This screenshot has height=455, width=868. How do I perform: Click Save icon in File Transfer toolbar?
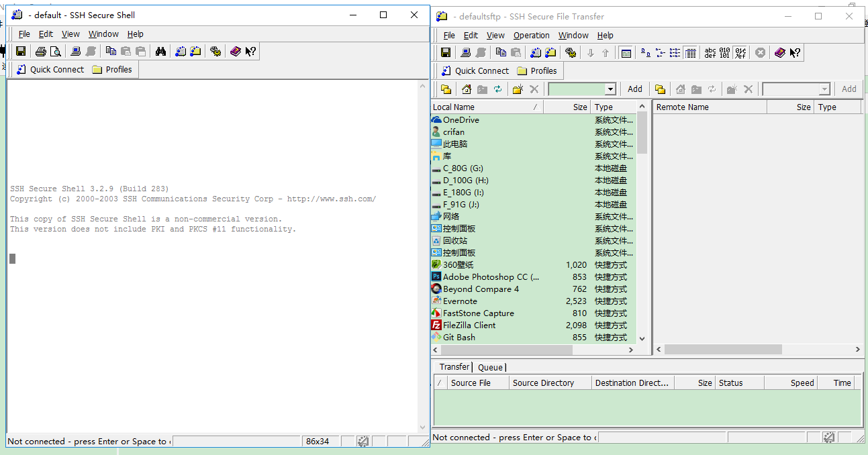click(446, 52)
